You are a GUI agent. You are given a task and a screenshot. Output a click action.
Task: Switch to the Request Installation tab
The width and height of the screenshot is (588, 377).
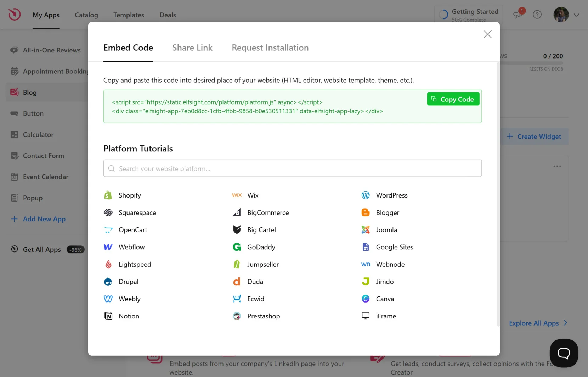[270, 48]
